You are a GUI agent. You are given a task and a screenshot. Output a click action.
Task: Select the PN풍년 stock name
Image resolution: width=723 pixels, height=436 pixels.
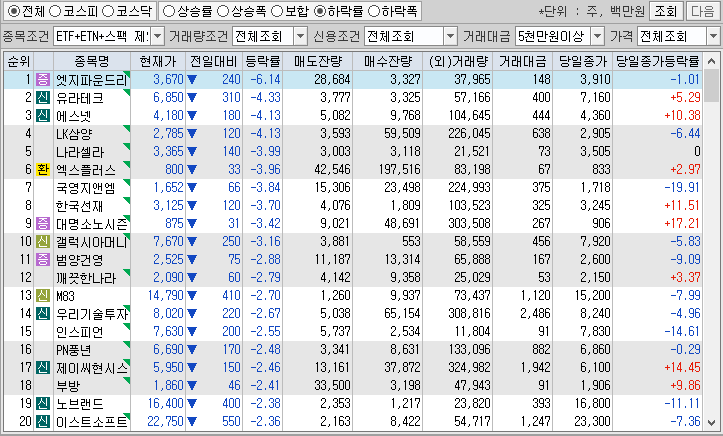coord(74,349)
